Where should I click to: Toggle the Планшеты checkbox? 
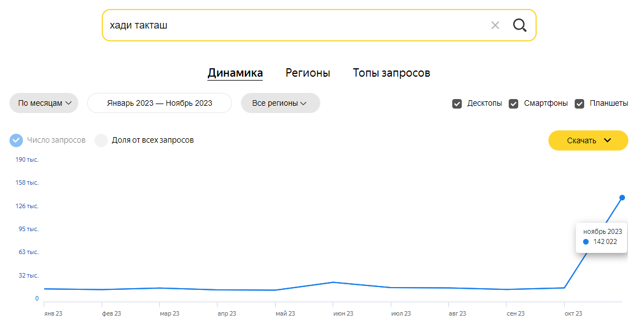click(x=579, y=104)
